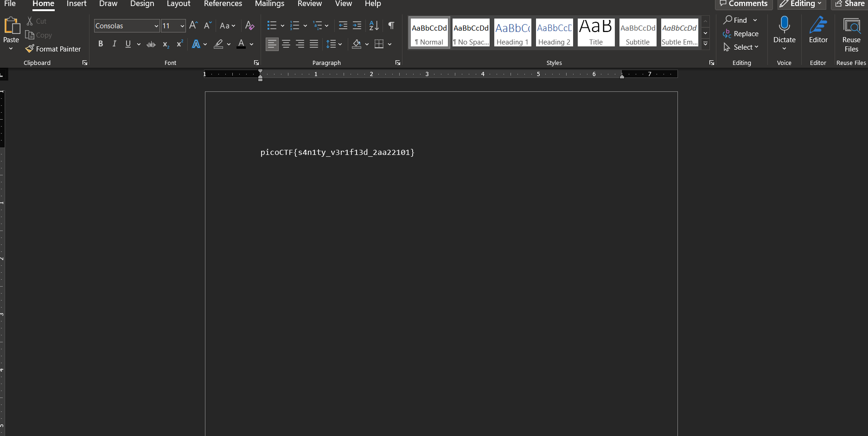
Task: Select the Heading 1 style thumbnail
Action: click(x=512, y=32)
